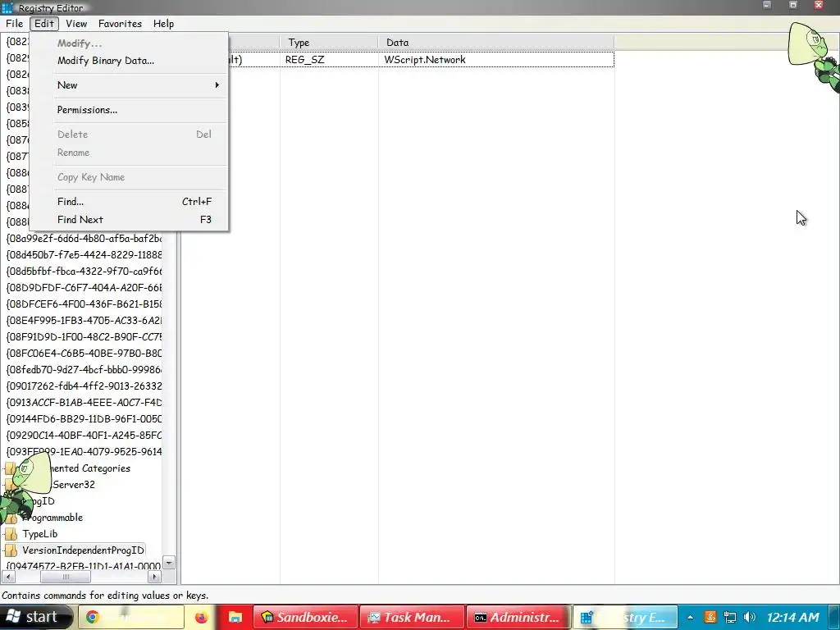Open File Explorer from the taskbar
This screenshot has width=840, height=630.
(235, 617)
